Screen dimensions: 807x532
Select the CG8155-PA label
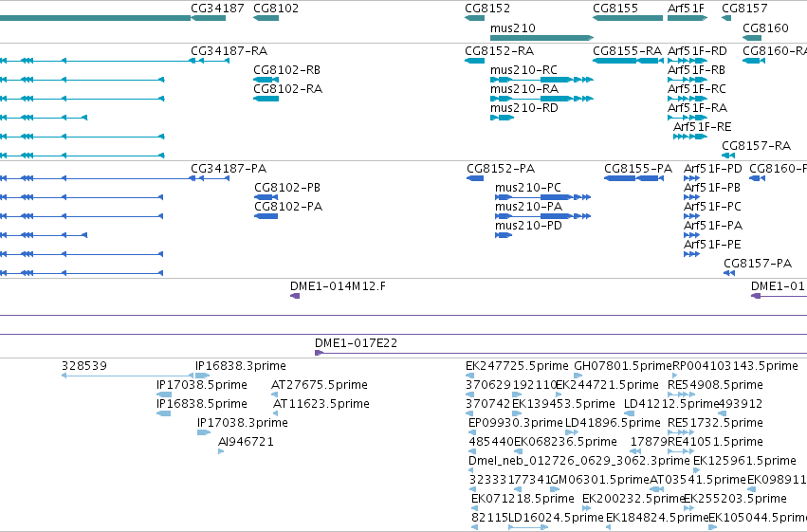(638, 169)
